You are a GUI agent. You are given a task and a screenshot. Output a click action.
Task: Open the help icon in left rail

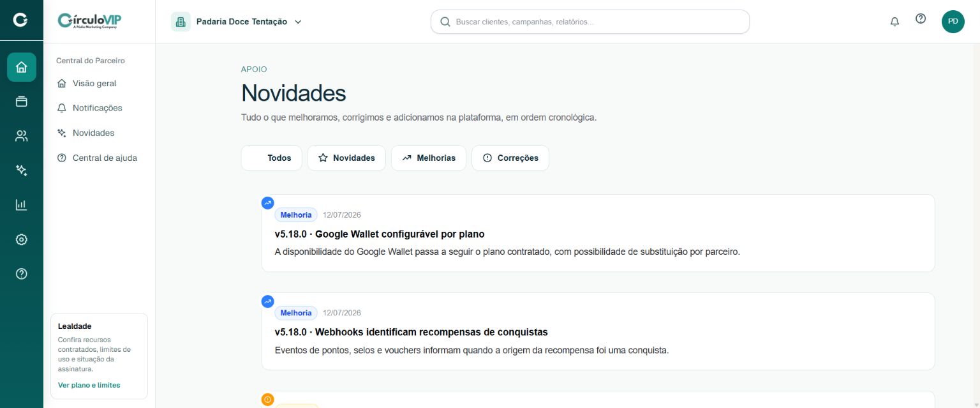22,274
